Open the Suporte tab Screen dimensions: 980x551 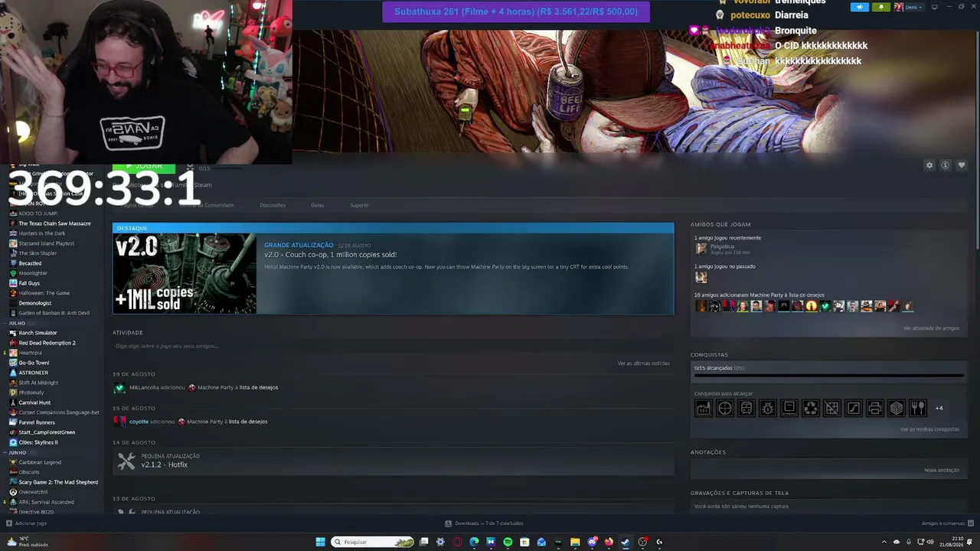(359, 205)
